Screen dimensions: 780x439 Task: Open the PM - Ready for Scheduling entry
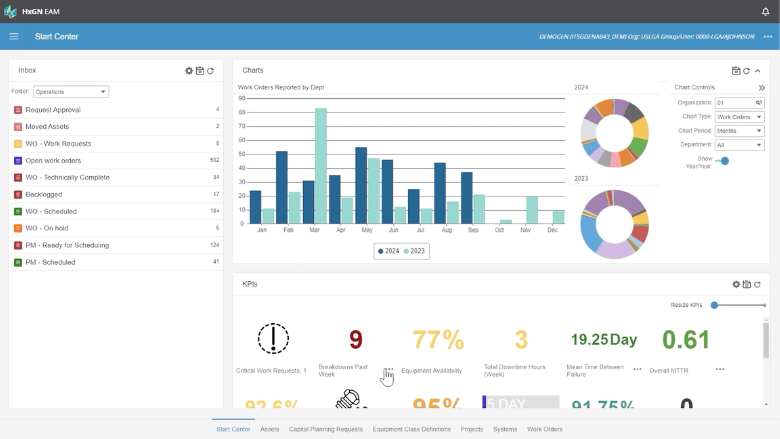[67, 245]
